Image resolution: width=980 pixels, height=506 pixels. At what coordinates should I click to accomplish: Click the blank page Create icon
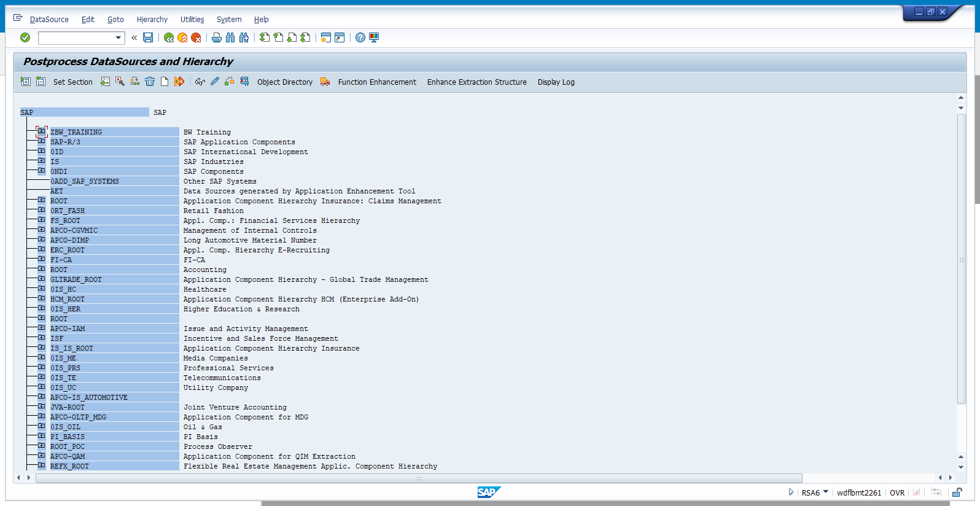pos(165,82)
